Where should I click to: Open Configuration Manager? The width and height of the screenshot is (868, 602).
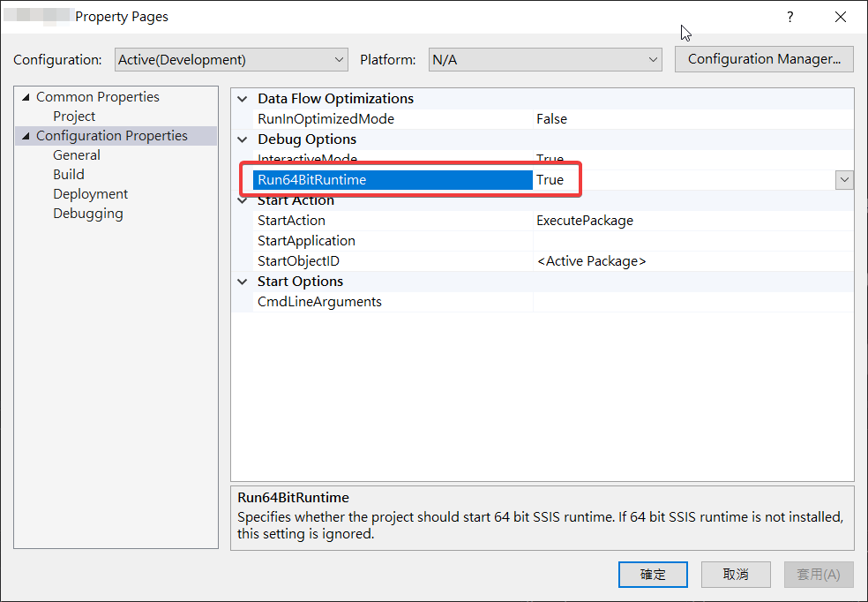click(763, 59)
